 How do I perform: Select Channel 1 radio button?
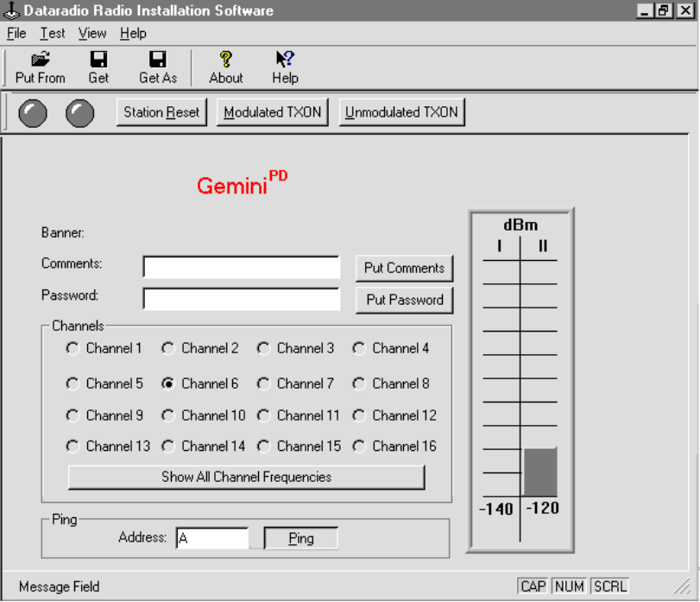(x=73, y=348)
